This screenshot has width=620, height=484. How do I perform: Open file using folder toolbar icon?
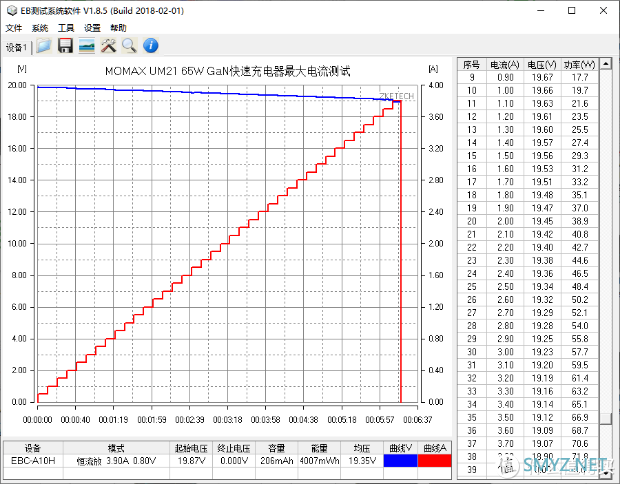point(44,46)
